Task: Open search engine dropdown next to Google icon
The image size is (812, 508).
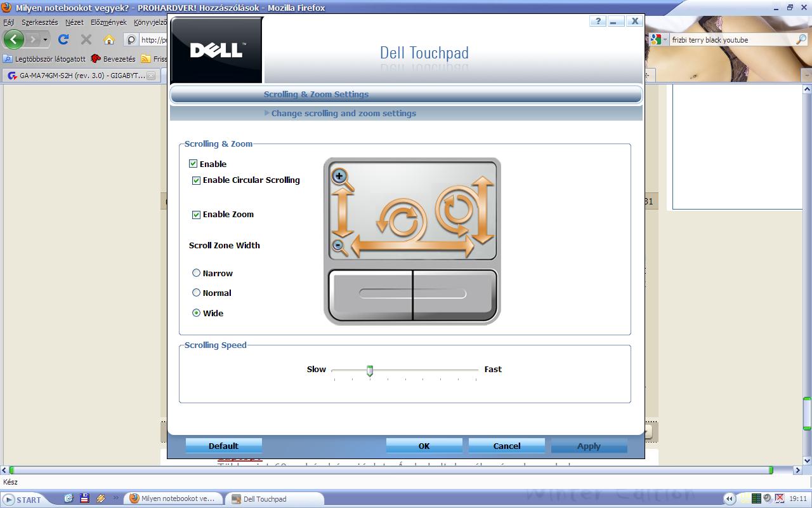Action: pos(665,39)
